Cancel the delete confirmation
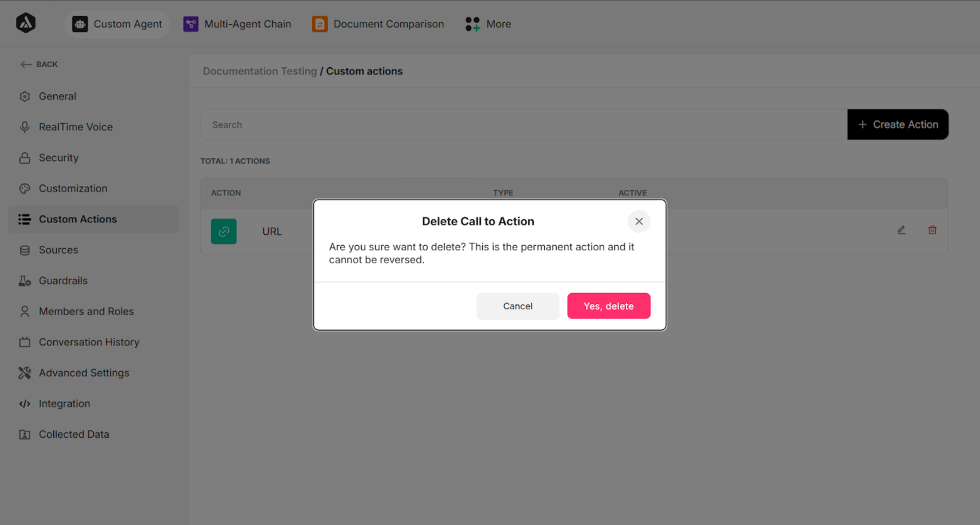Image resolution: width=980 pixels, height=525 pixels. [518, 306]
